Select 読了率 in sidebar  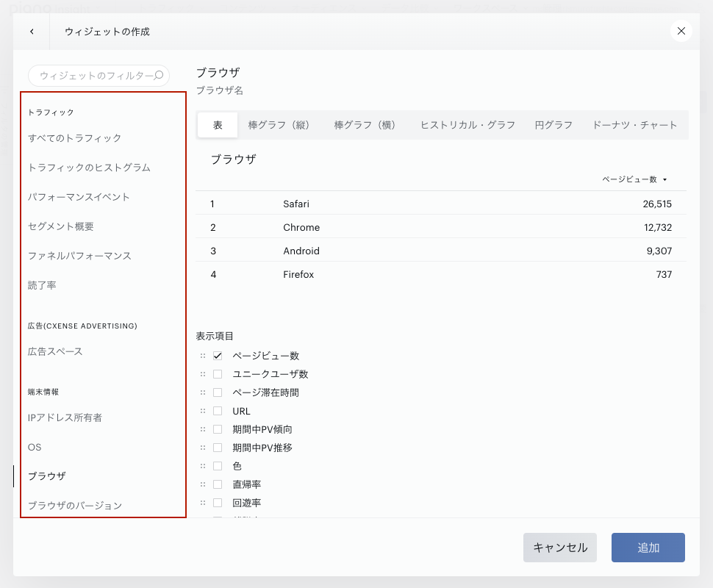click(x=42, y=286)
